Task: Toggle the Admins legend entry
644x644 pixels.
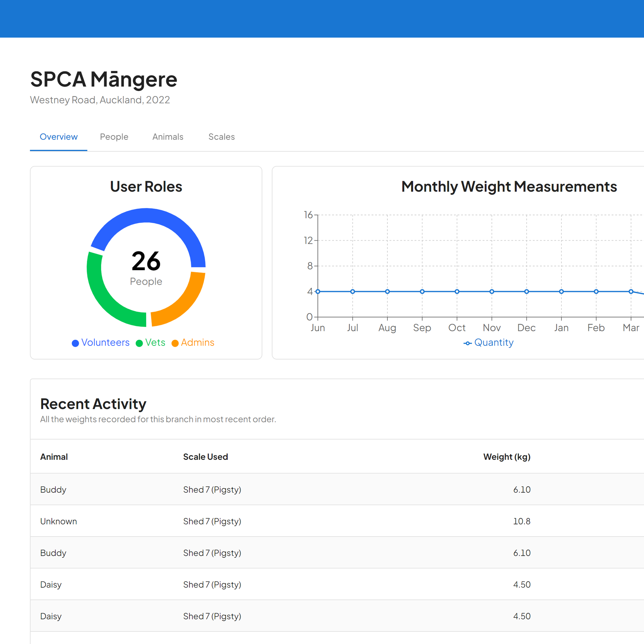Action: pos(193,342)
